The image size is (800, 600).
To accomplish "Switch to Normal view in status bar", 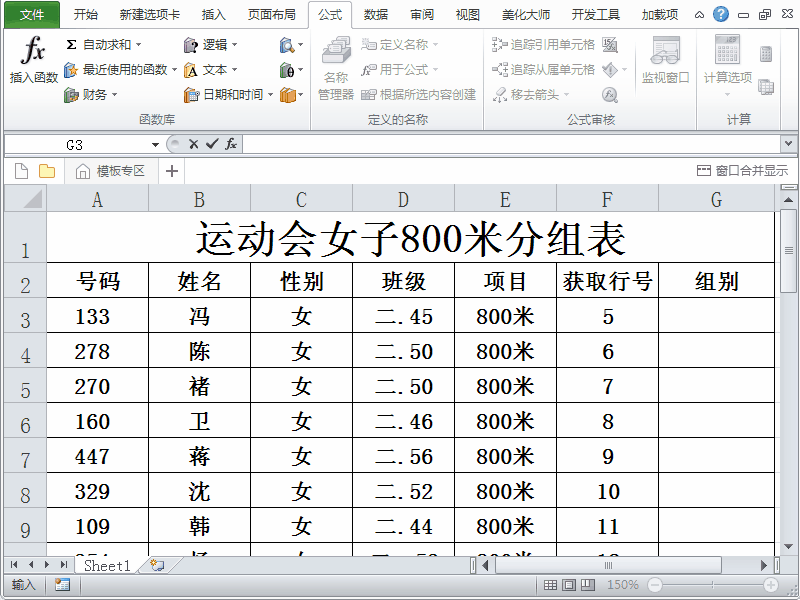I will click(550, 585).
